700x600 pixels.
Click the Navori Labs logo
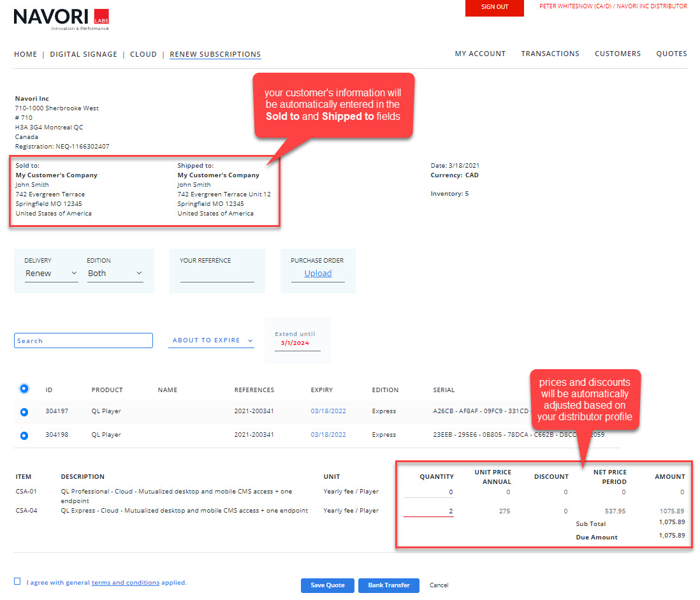click(61, 18)
